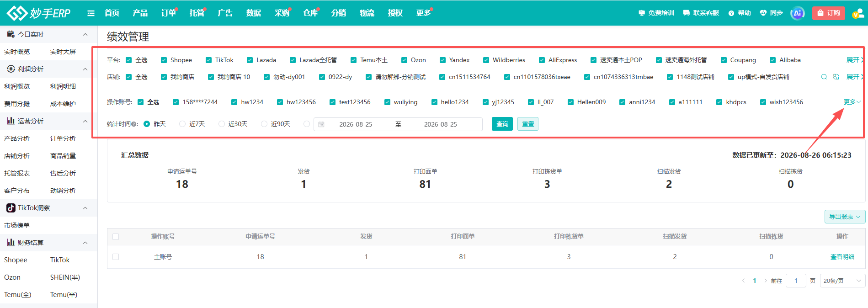The image size is (868, 308).
Task: Open the 物流 top menu
Action: pos(367,13)
